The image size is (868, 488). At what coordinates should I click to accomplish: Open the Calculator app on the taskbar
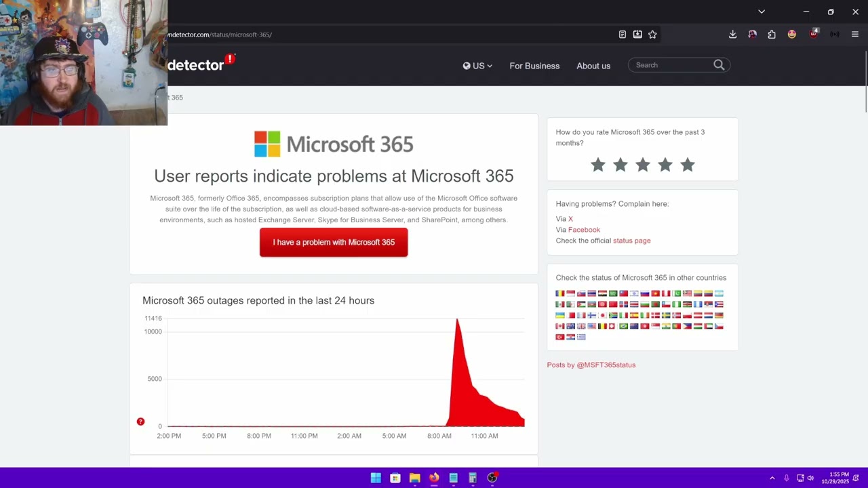click(473, 478)
